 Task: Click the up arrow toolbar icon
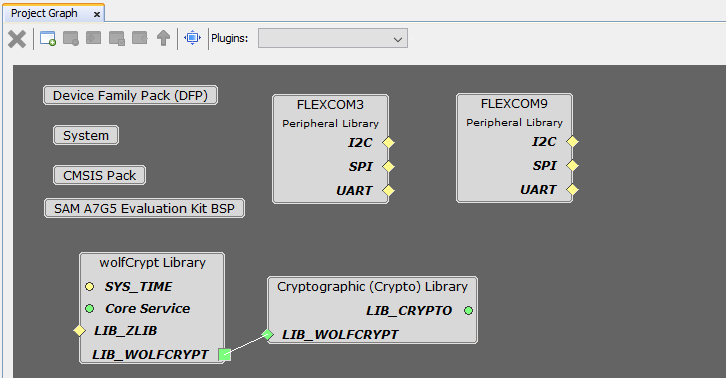click(163, 38)
